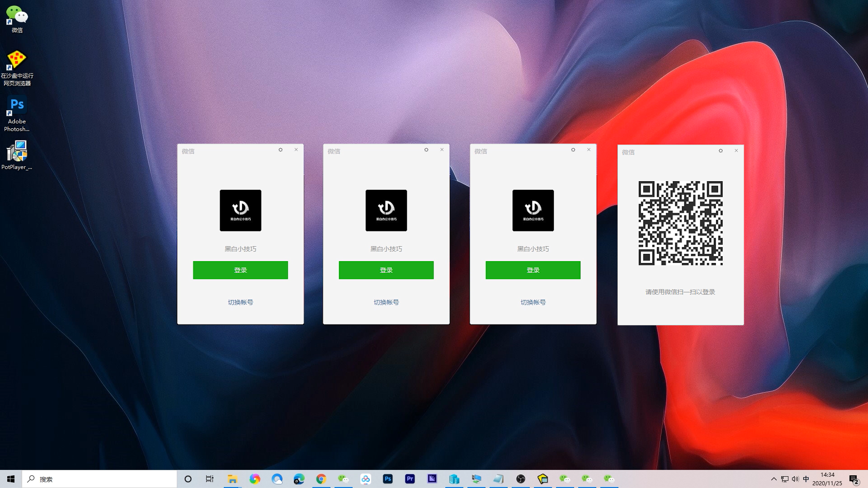Open Sandboxie yellow icon on taskbar

point(542,479)
